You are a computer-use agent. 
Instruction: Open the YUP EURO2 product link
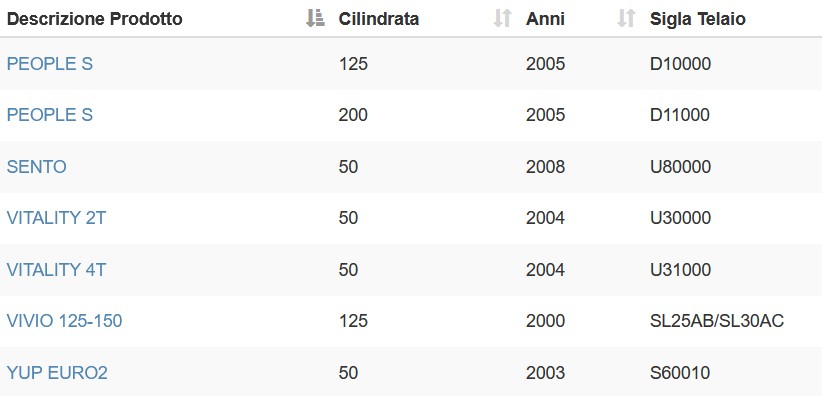[57, 373]
